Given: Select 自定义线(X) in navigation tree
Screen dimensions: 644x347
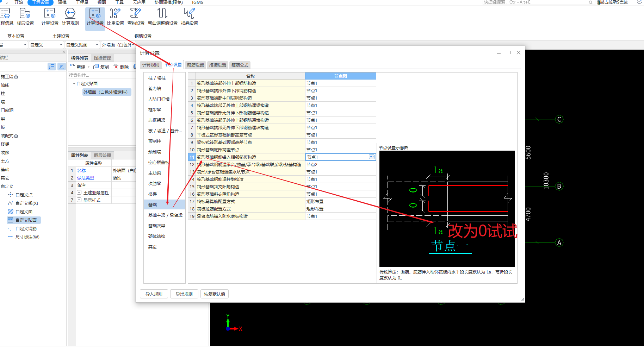Looking at the screenshot, I should pyautogui.click(x=26, y=203).
